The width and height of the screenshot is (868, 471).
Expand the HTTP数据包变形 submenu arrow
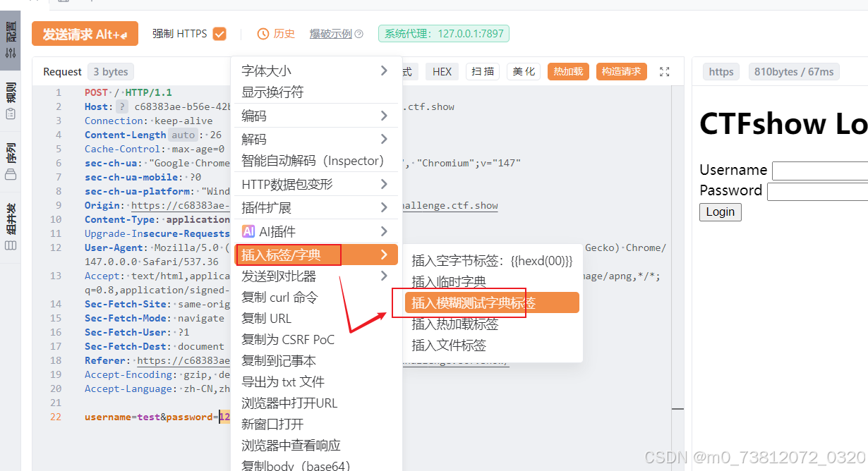coord(384,184)
